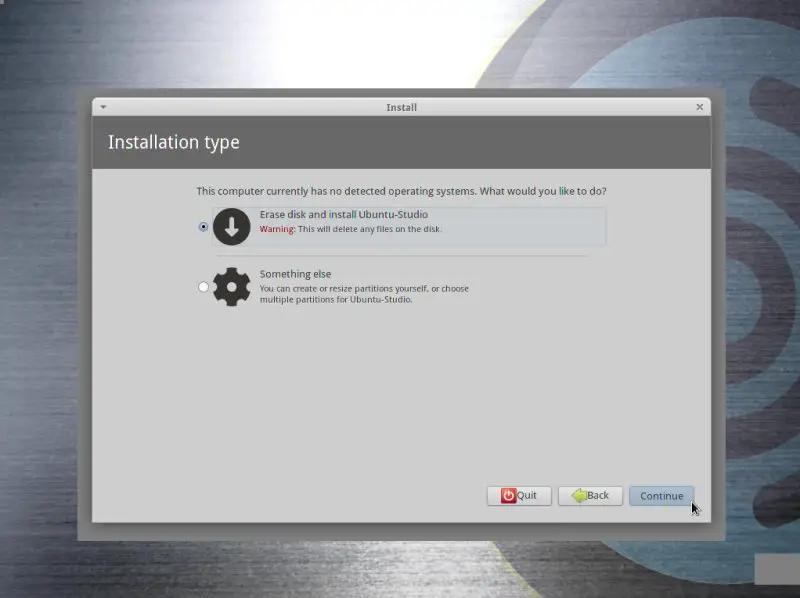Click the 'Install' window title text
This screenshot has width=800, height=598.
tap(402, 108)
